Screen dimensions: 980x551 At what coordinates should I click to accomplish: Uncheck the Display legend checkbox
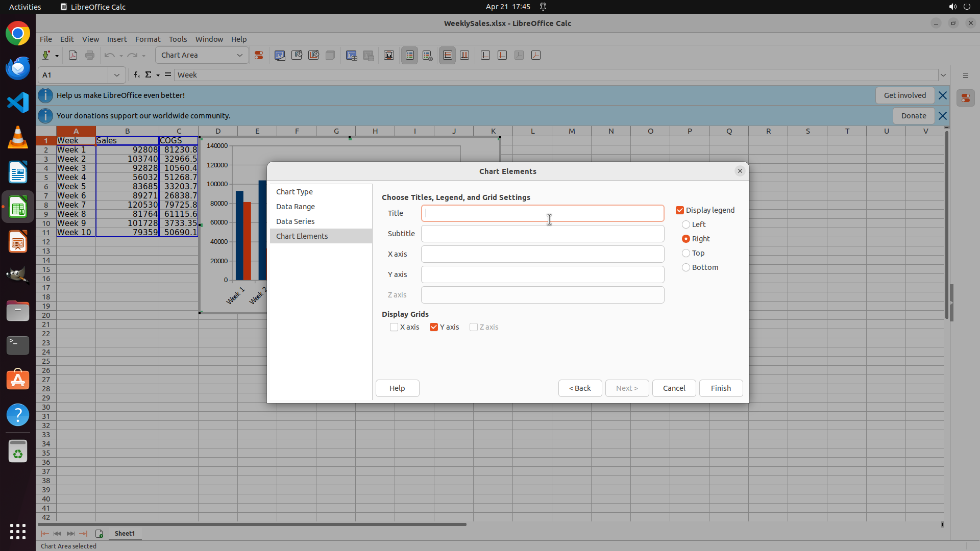point(680,210)
